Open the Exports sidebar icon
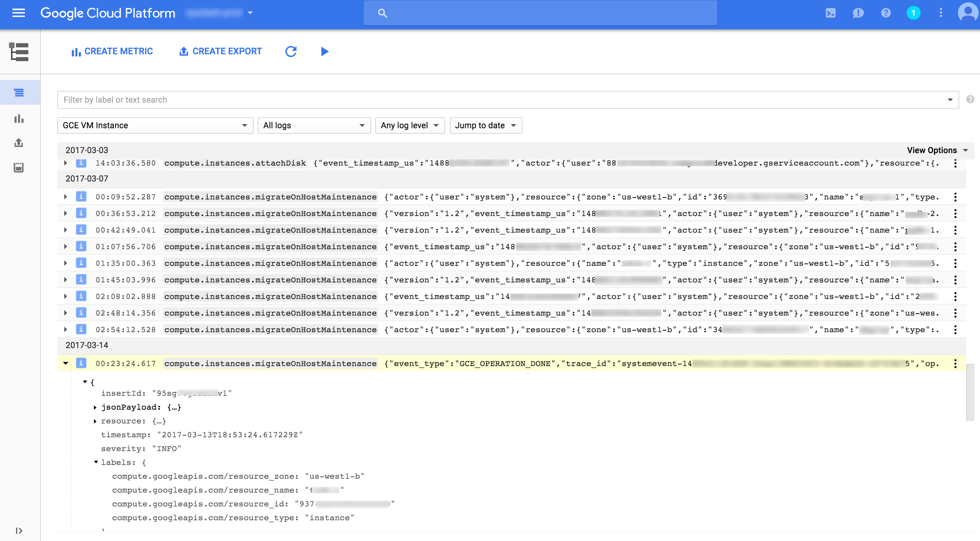Screen dimensions: 980x541 [x=19, y=143]
